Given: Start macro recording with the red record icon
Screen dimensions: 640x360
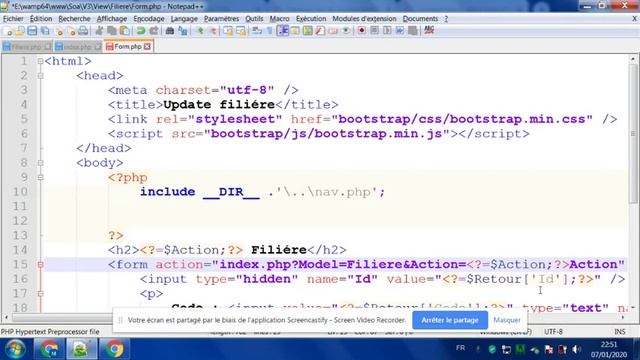Looking at the screenshot, I should (362, 31).
